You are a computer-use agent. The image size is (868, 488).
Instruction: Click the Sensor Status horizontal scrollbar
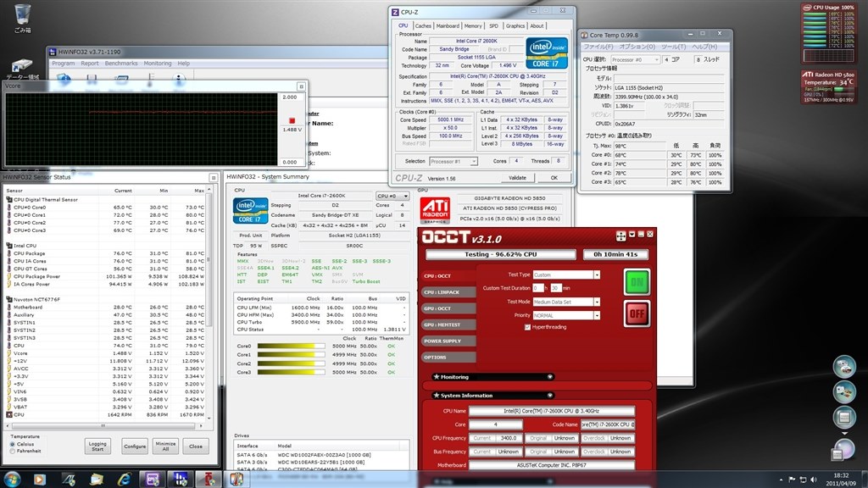click(103, 426)
